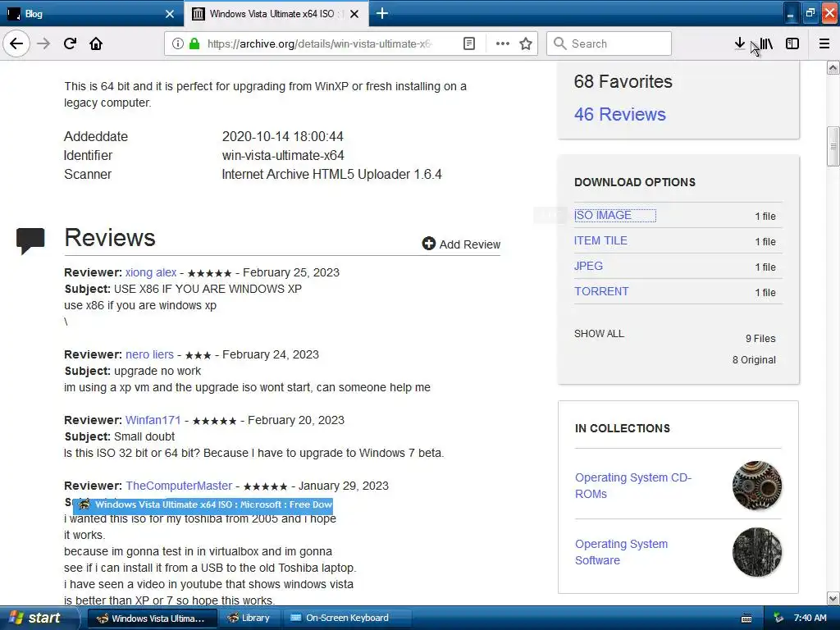
Task: Open reviewer nero liers profile
Action: coord(149,354)
